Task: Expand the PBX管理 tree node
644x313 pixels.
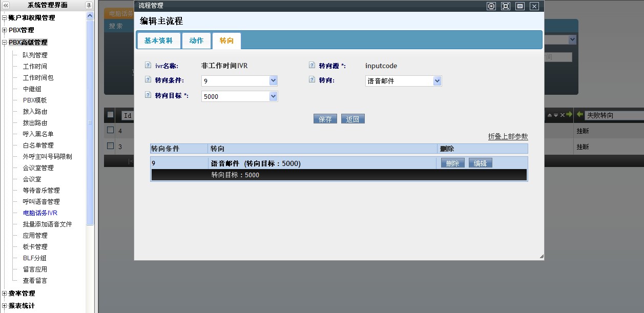Action: click(x=5, y=30)
